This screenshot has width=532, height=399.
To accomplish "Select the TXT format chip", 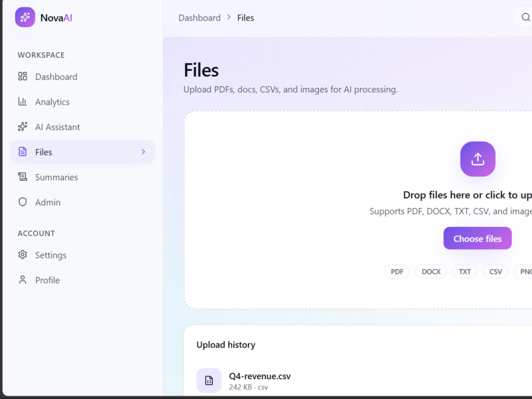I will click(x=465, y=272).
